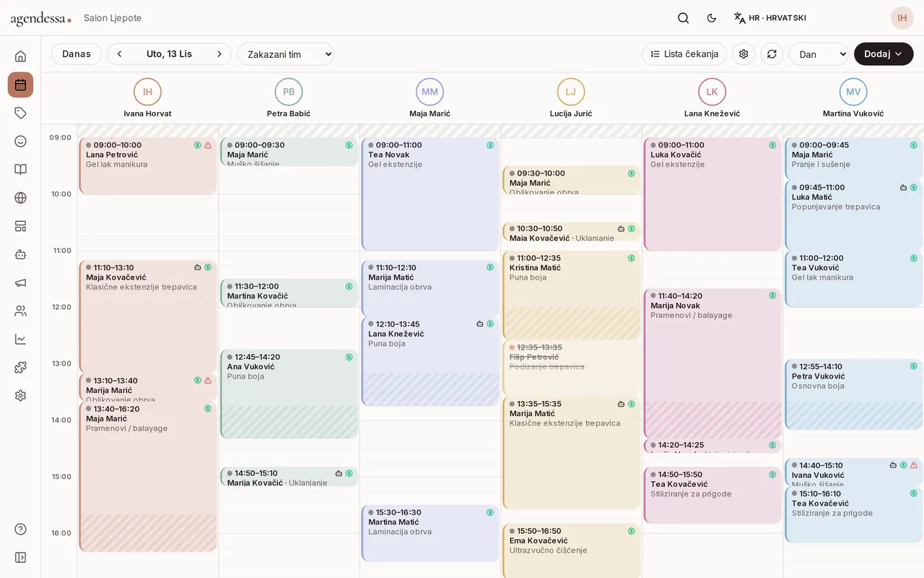The height and width of the screenshot is (578, 924).
Task: Open the home icon in sidebar
Action: pyautogui.click(x=20, y=56)
